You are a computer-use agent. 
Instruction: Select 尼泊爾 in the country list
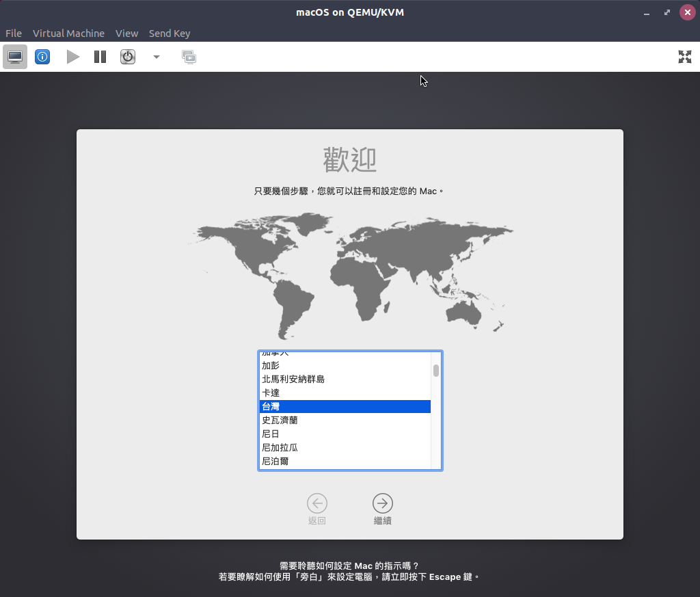click(345, 462)
